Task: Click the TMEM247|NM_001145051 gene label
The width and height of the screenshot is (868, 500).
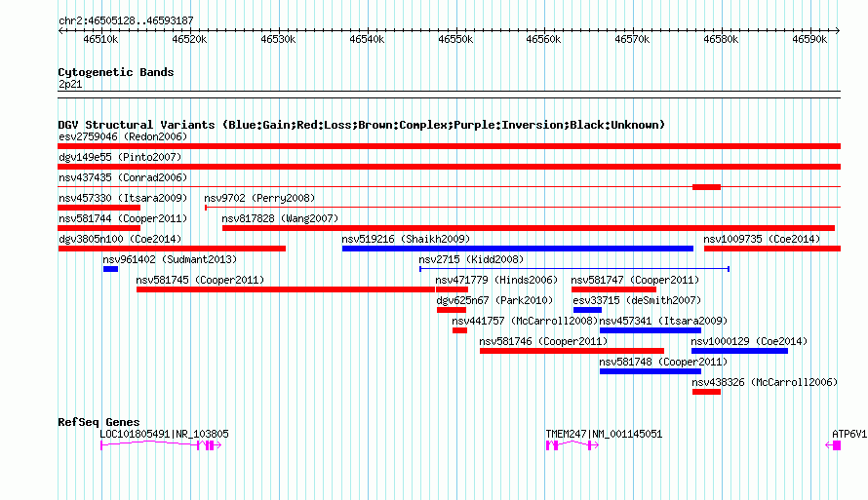Action: tap(604, 434)
